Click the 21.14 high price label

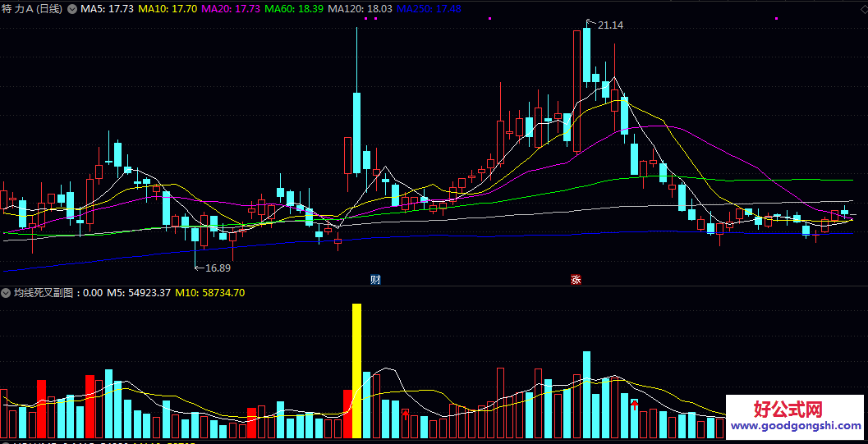pos(611,25)
